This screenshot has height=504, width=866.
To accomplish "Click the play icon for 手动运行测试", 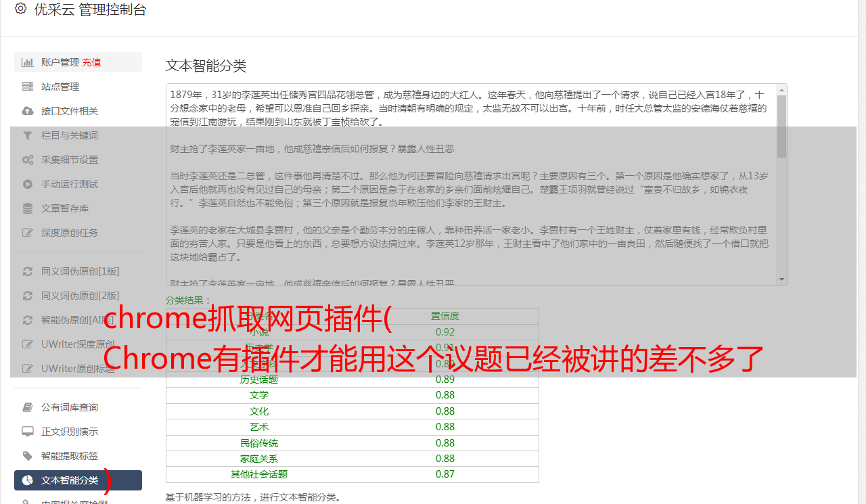I will [x=28, y=184].
